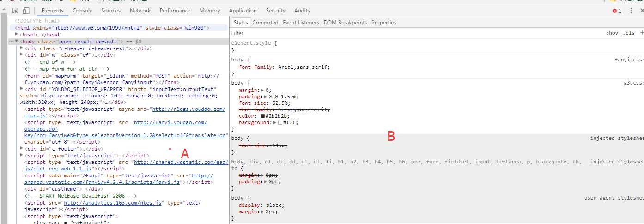Image resolution: width=644 pixels, height=224 pixels.
Task: Add a new style rule
Action: coord(642,33)
